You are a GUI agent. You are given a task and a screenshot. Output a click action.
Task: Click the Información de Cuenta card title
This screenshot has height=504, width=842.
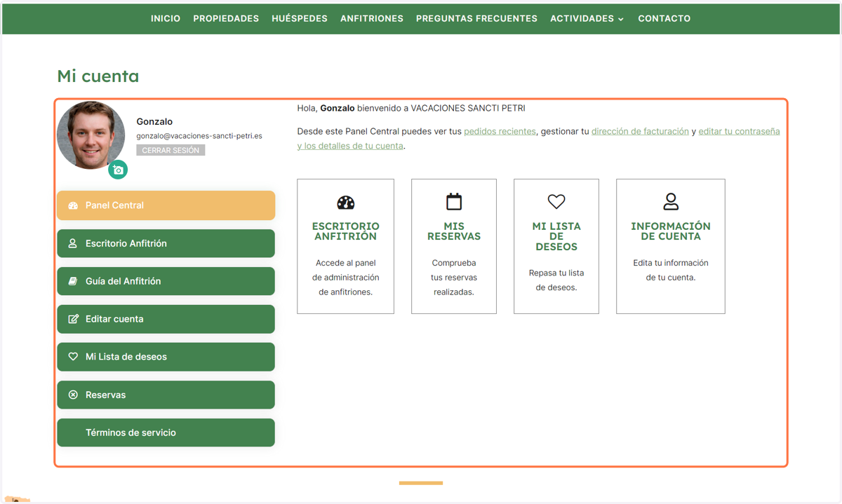671,231
